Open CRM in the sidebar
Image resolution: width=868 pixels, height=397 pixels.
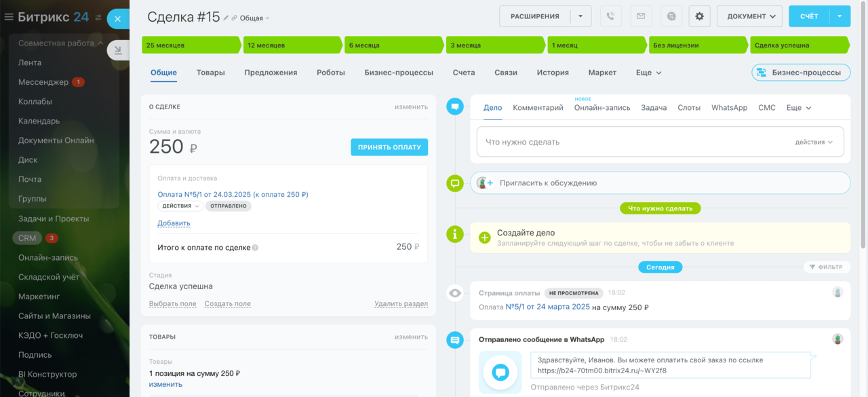click(27, 238)
